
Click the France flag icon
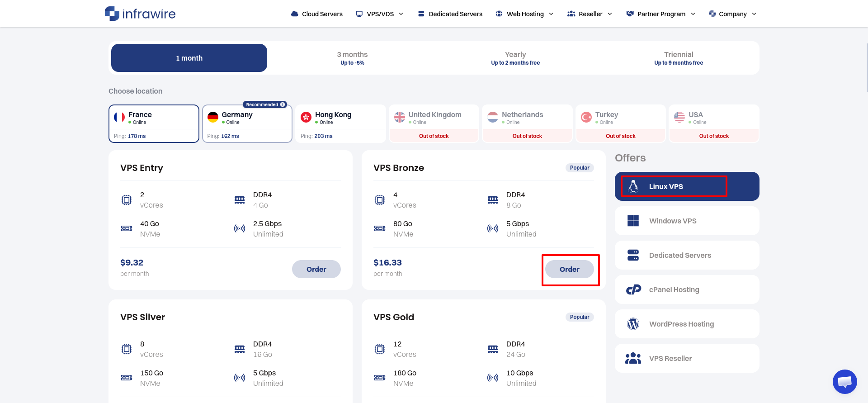pyautogui.click(x=119, y=118)
